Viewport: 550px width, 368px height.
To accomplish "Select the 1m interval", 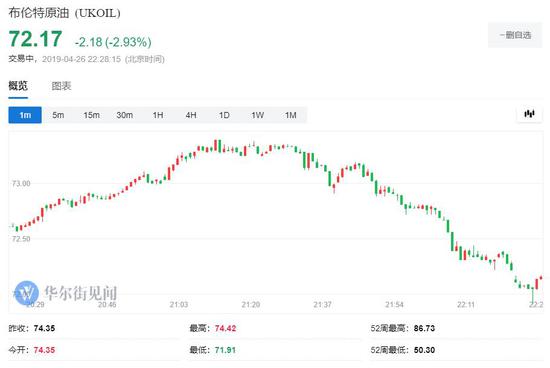I will [x=25, y=115].
